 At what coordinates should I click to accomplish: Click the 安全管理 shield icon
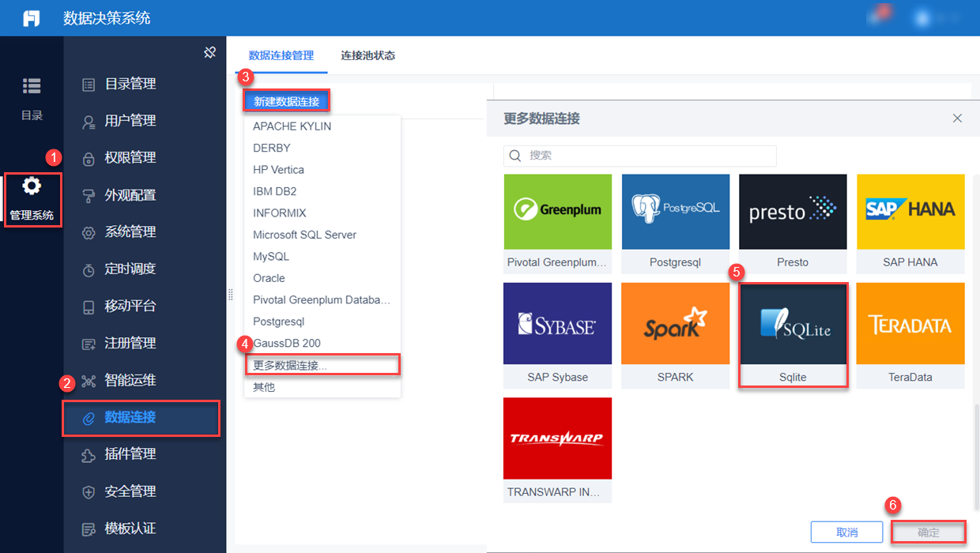(89, 491)
